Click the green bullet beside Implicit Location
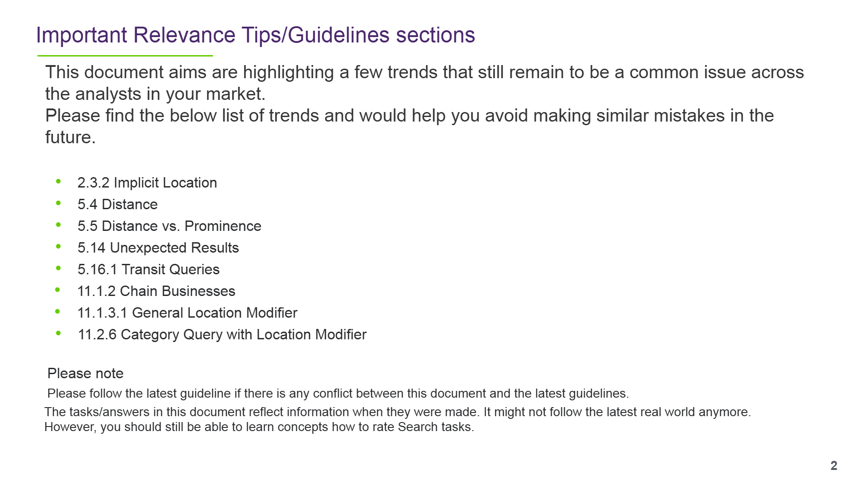This screenshot has height=488, width=868. click(x=58, y=182)
